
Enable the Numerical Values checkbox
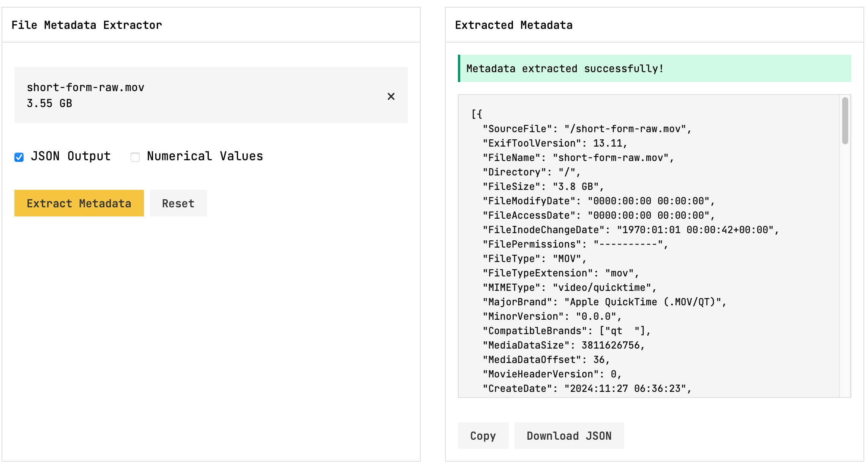click(135, 157)
